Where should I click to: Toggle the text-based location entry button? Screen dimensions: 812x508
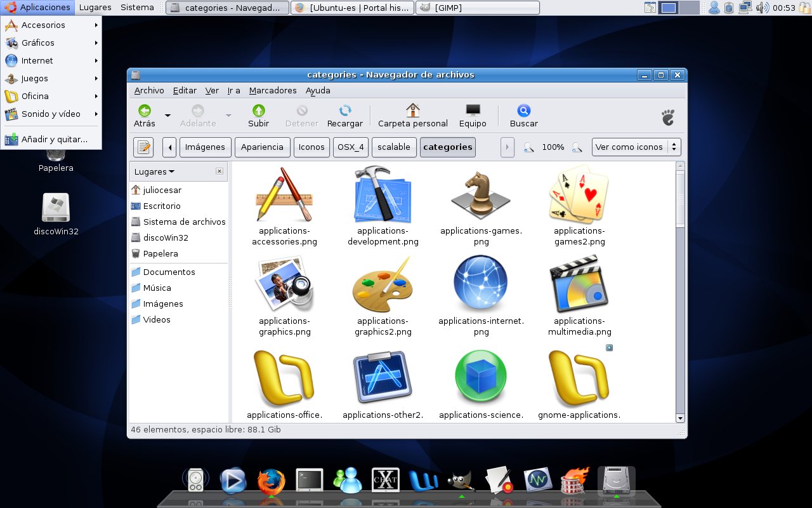click(x=144, y=147)
